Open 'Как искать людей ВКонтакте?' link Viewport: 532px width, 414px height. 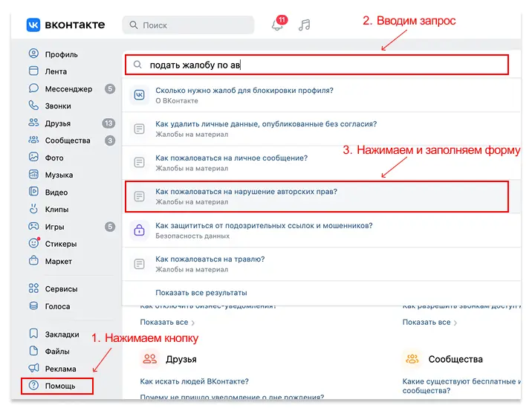[195, 381]
